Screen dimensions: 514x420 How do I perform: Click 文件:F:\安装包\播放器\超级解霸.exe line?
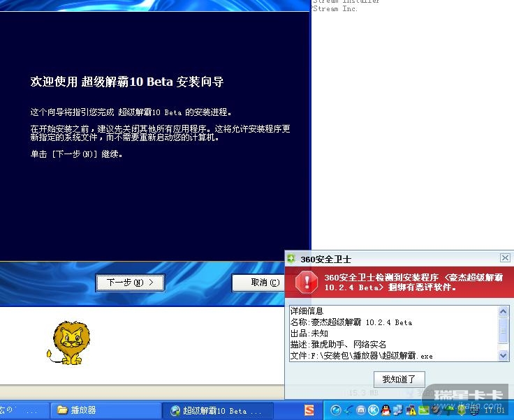(362, 356)
